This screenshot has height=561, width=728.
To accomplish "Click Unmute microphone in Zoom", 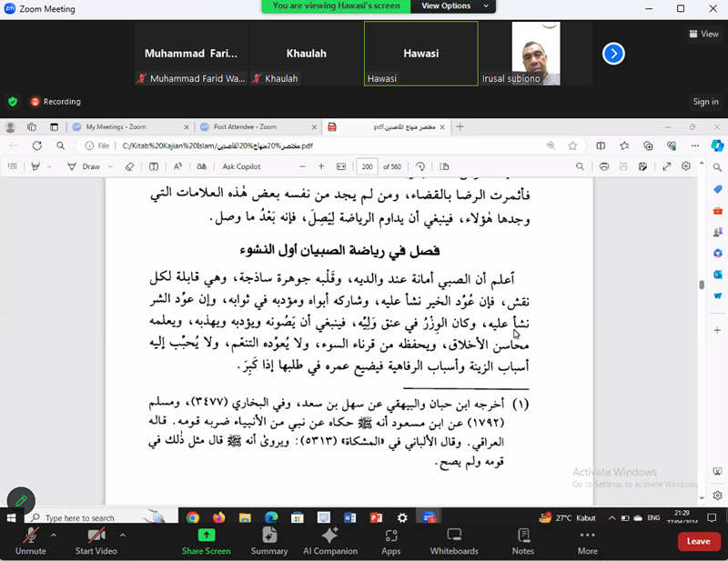I will click(31, 541).
